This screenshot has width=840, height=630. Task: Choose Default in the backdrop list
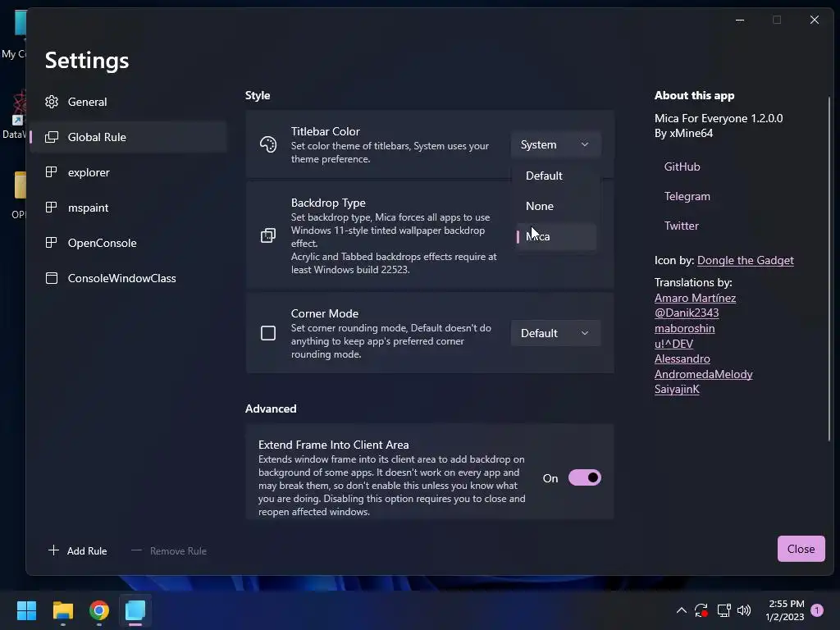[x=556, y=176]
